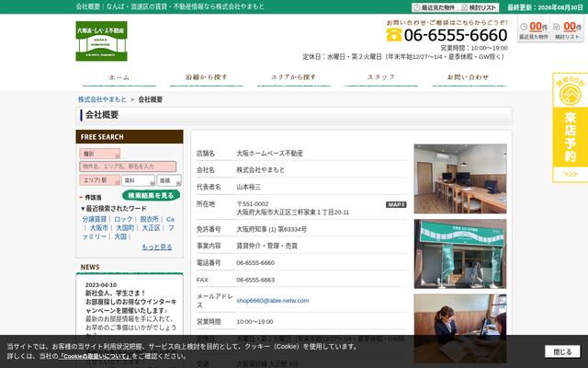Click the 株式会社やまもと breadcrumb link

(x=102, y=99)
